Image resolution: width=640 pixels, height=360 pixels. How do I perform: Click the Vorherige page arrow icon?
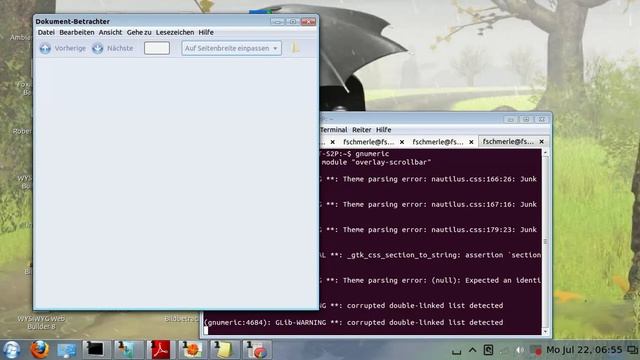(x=45, y=48)
